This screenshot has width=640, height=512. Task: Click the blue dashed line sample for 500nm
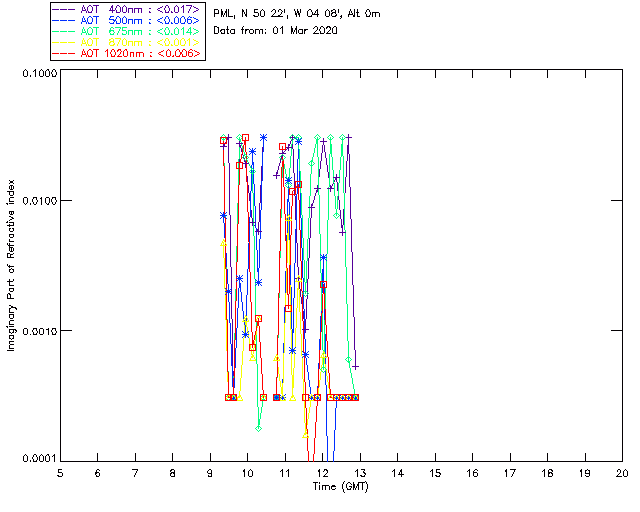64,20
